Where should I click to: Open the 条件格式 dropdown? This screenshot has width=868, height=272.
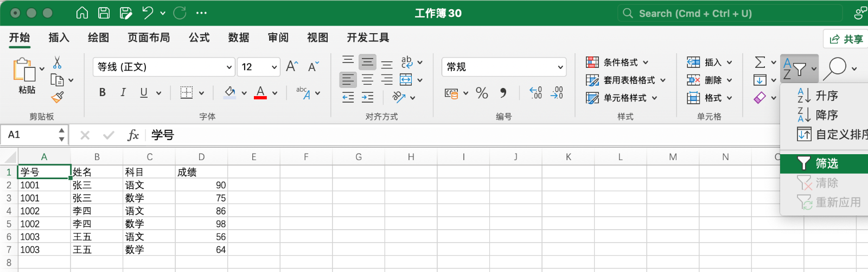tap(618, 62)
